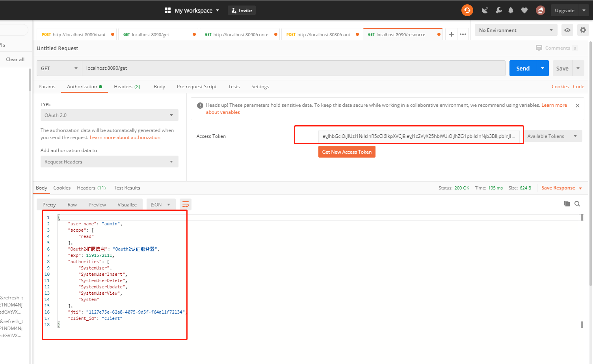Open the Test Results tab

click(x=127, y=188)
